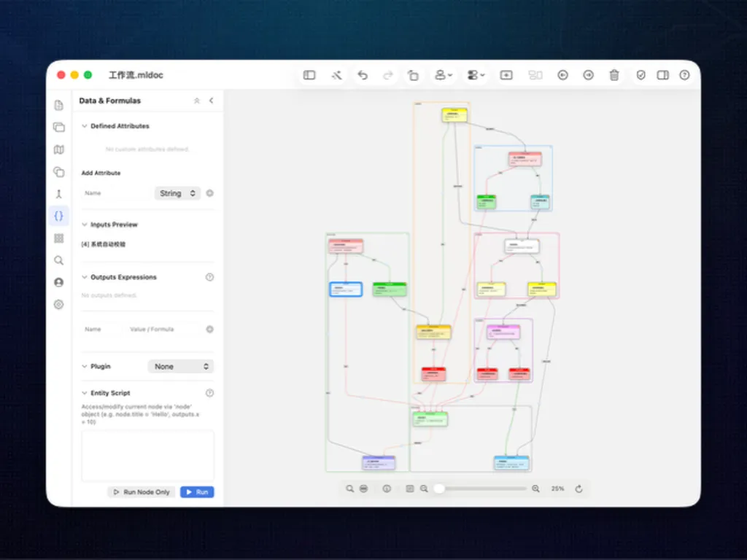Image resolution: width=747 pixels, height=560 pixels.
Task: Click the magic wand auto-layout icon
Action: (x=336, y=75)
